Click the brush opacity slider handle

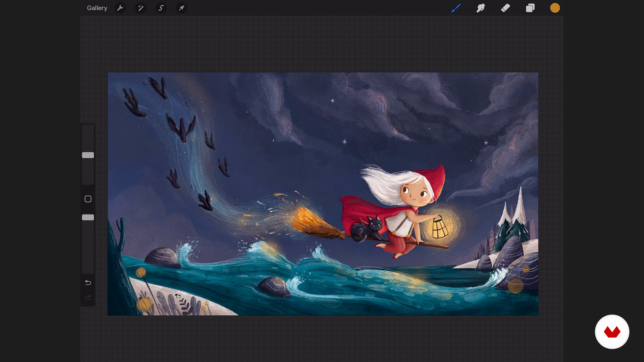(88, 217)
